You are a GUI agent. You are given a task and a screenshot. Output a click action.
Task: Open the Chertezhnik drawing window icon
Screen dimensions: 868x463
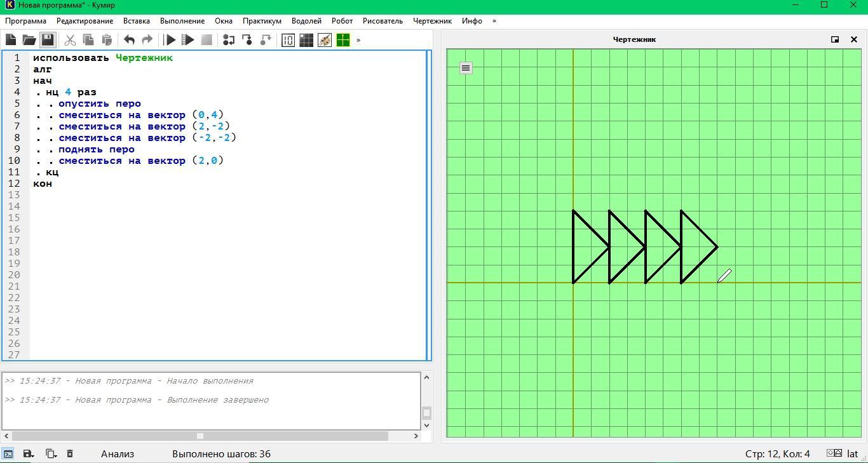343,40
